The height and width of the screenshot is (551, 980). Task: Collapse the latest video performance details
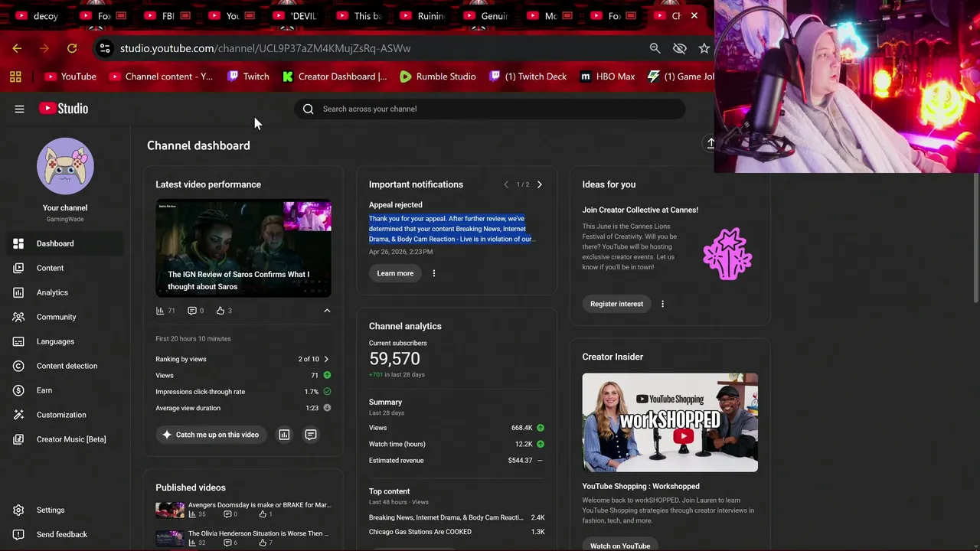click(327, 311)
